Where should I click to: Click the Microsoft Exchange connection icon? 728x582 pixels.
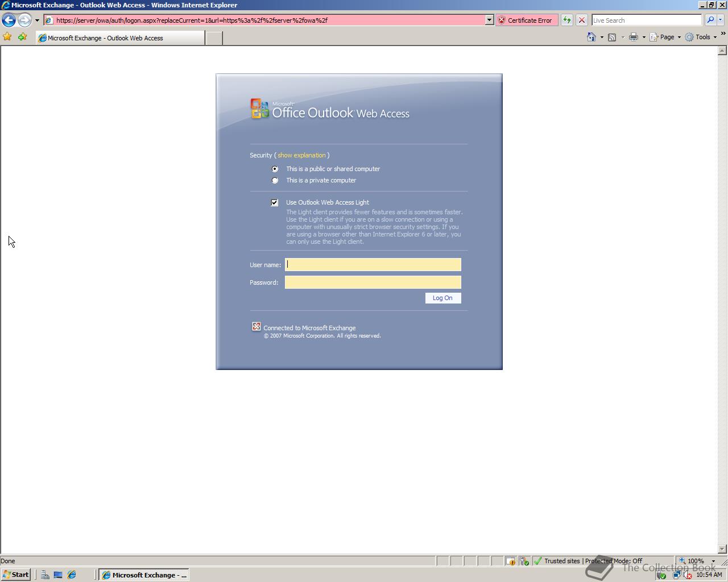257,326
